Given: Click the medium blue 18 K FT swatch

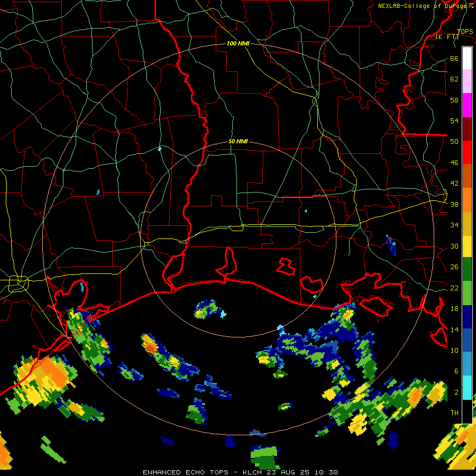Looking at the screenshot, I should (x=467, y=340).
